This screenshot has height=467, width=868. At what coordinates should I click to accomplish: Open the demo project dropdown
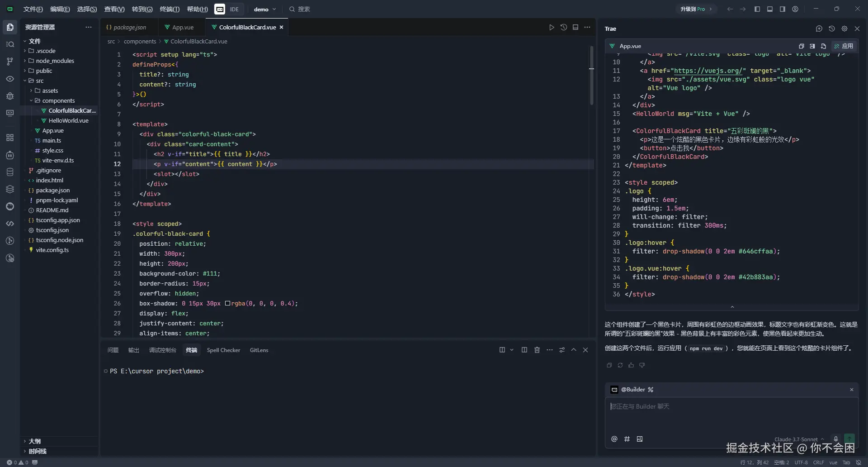tap(264, 9)
